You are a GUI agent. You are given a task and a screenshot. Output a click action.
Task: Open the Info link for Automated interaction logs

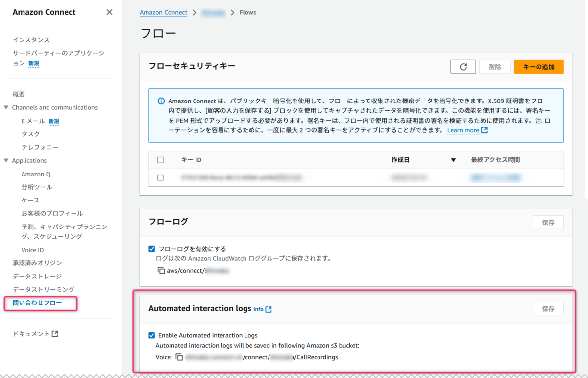coord(258,309)
